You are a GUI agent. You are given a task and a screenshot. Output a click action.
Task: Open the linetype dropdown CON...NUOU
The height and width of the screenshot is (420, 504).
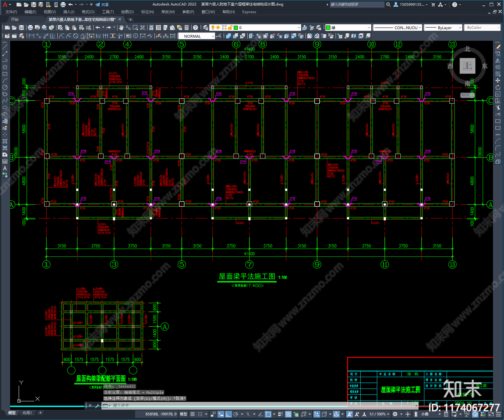[x=398, y=28]
